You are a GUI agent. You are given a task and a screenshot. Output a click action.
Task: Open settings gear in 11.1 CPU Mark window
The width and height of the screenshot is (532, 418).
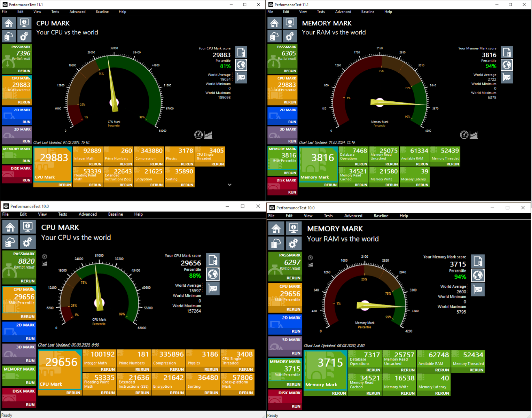pyautogui.click(x=24, y=36)
